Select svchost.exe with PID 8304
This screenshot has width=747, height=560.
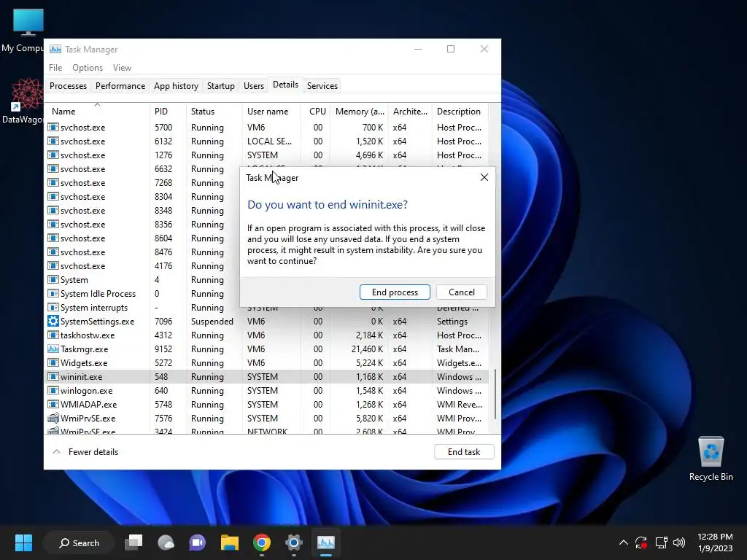click(143, 197)
